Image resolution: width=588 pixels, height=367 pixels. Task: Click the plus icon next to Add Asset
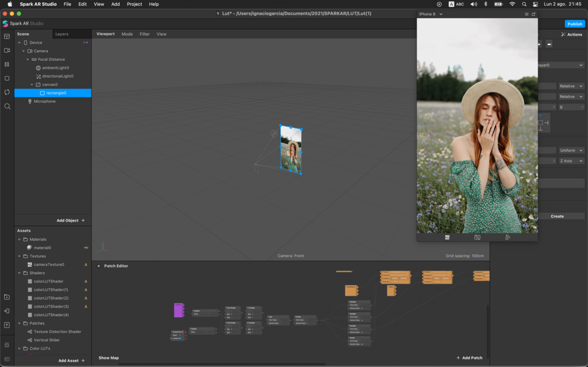point(83,361)
